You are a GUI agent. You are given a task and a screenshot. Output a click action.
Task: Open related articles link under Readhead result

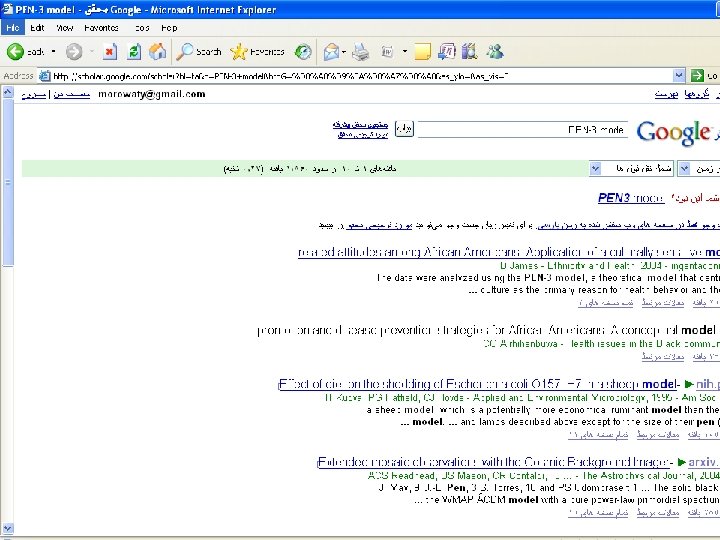click(x=658, y=512)
